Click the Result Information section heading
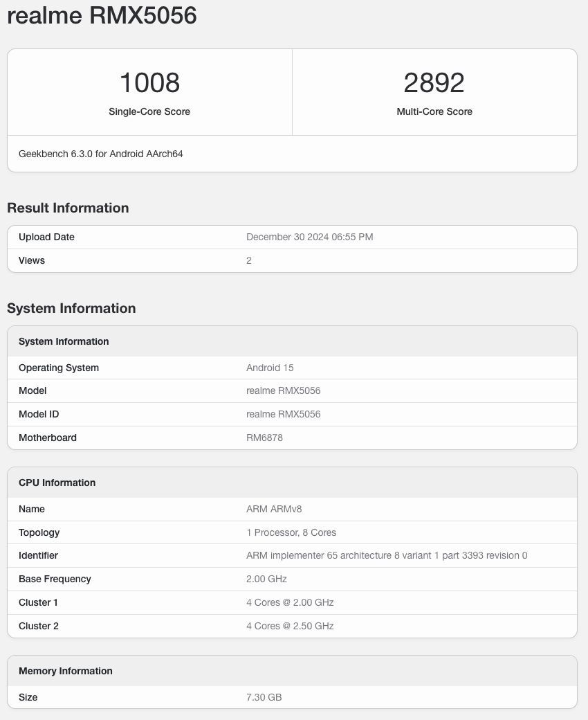588x720 pixels. click(68, 208)
